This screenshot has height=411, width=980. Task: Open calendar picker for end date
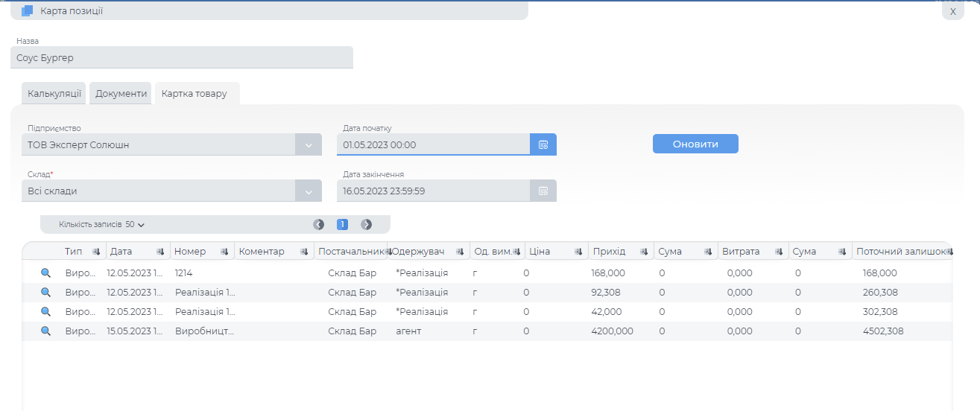(x=543, y=191)
